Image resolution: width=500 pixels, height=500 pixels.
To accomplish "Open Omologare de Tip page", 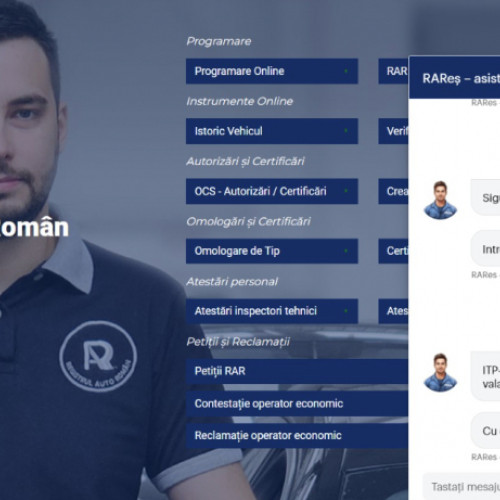I will pyautogui.click(x=272, y=251).
